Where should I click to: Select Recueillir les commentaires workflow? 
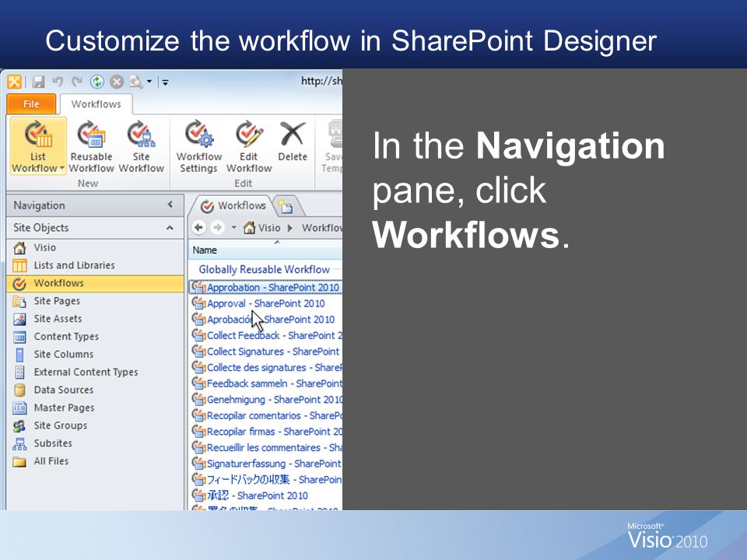click(x=266, y=448)
